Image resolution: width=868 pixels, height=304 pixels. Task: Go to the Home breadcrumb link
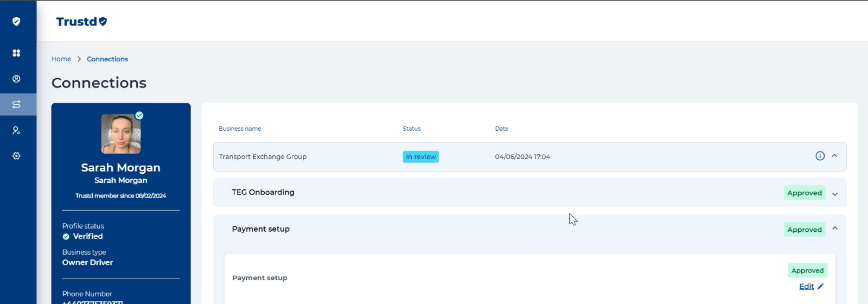[61, 59]
